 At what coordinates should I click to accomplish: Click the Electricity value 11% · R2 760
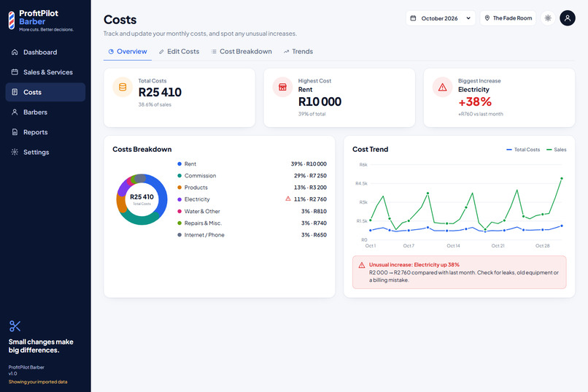click(x=310, y=199)
